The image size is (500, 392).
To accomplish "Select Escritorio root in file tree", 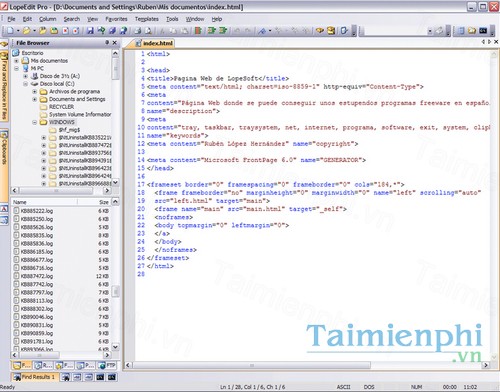I will 32,53.
